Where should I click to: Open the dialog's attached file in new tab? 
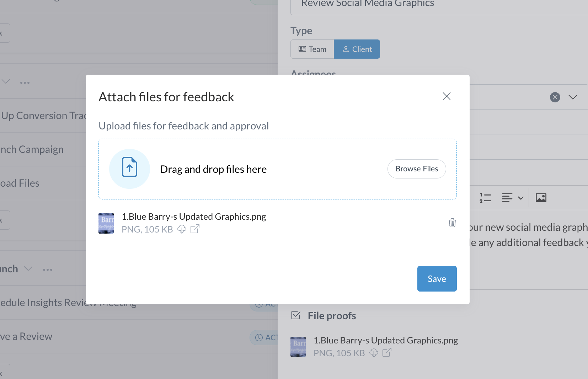coord(195,229)
